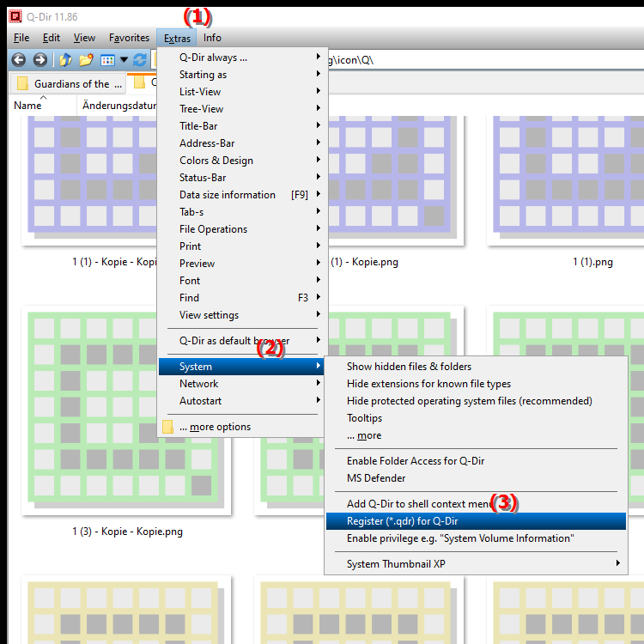
Task: Open the Preview submenu
Action: (x=241, y=264)
